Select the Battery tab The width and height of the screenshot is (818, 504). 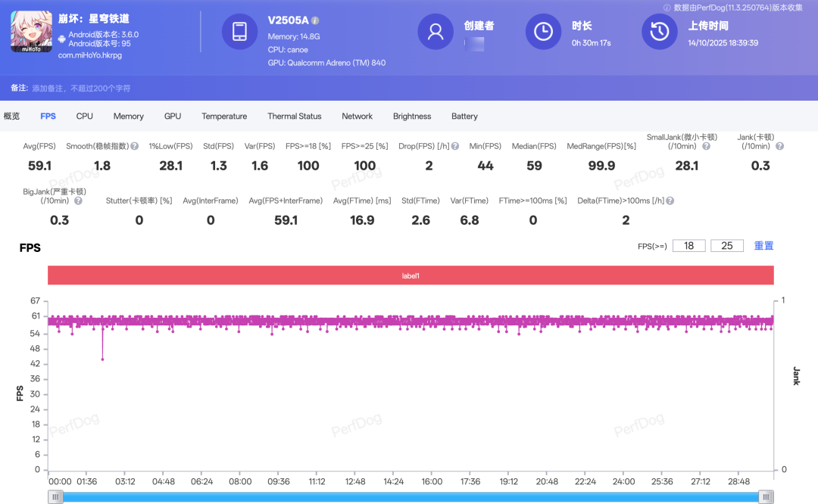point(464,117)
